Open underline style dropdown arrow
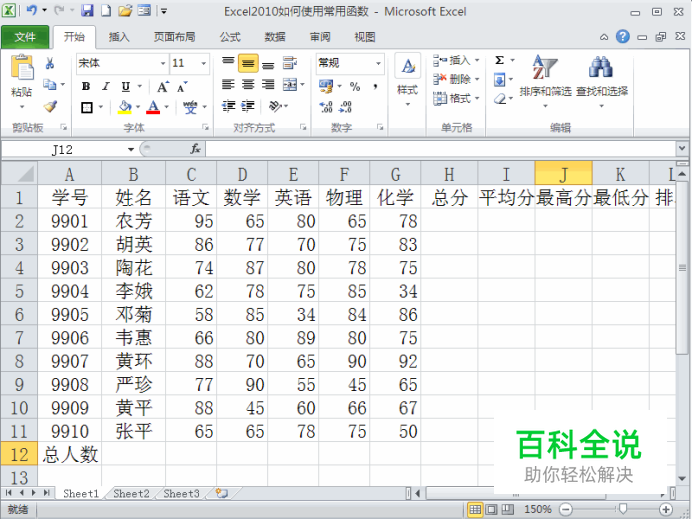The width and height of the screenshot is (692, 519). coord(139,86)
